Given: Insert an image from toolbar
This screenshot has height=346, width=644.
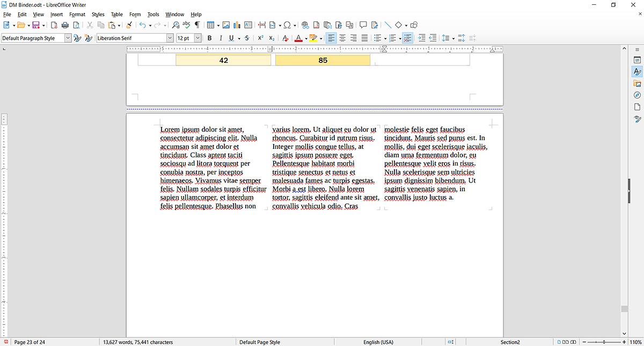Looking at the screenshot, I should click(226, 25).
